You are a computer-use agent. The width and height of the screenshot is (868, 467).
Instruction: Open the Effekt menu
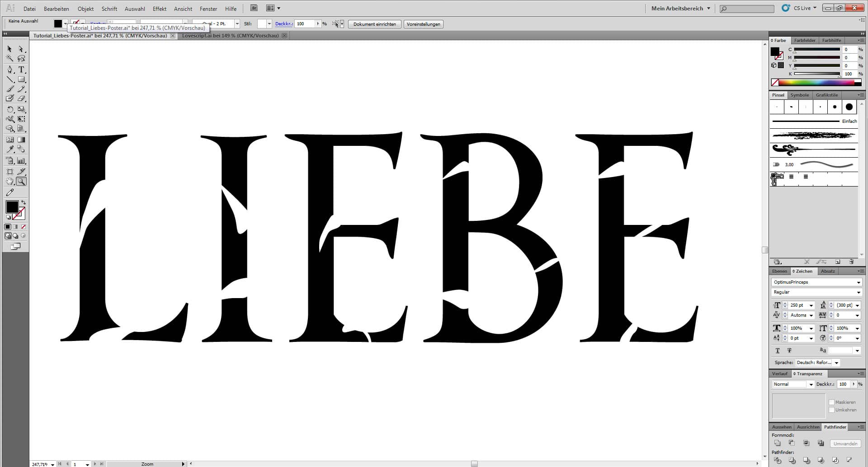point(160,9)
